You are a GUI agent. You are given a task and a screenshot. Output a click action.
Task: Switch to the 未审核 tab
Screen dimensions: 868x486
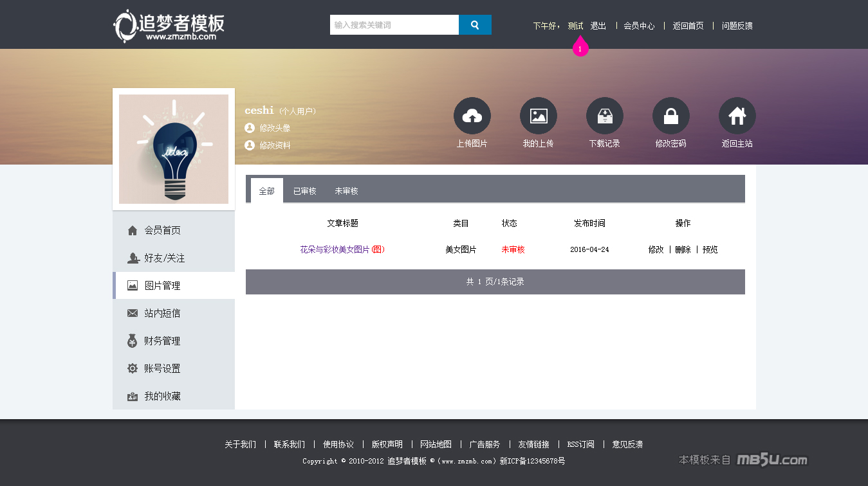(346, 191)
